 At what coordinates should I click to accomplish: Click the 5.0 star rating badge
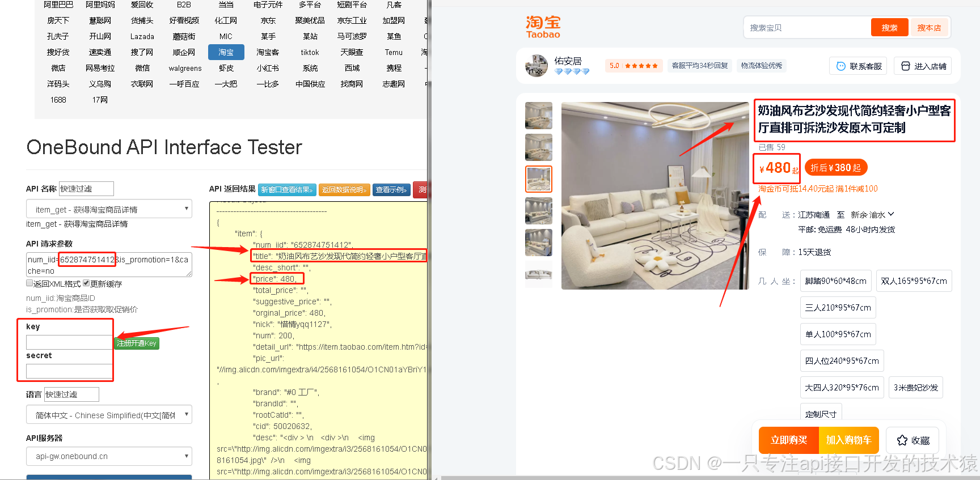(x=633, y=66)
